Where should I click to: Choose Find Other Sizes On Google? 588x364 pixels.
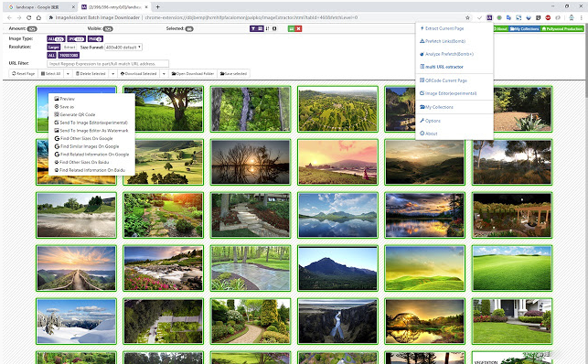click(83, 138)
